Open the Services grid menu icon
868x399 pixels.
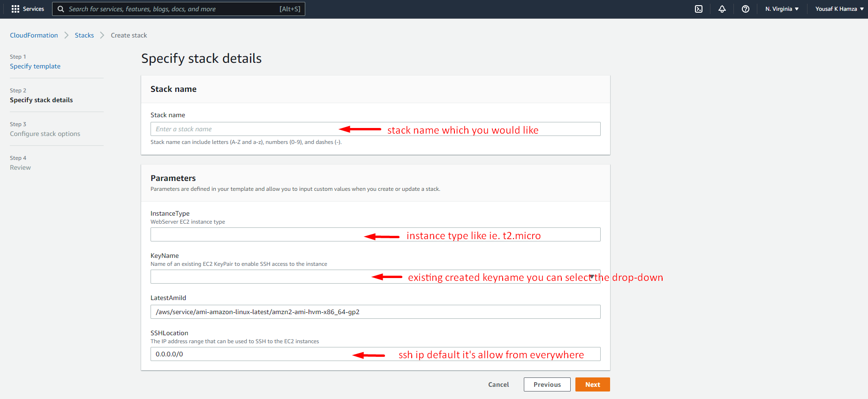15,9
